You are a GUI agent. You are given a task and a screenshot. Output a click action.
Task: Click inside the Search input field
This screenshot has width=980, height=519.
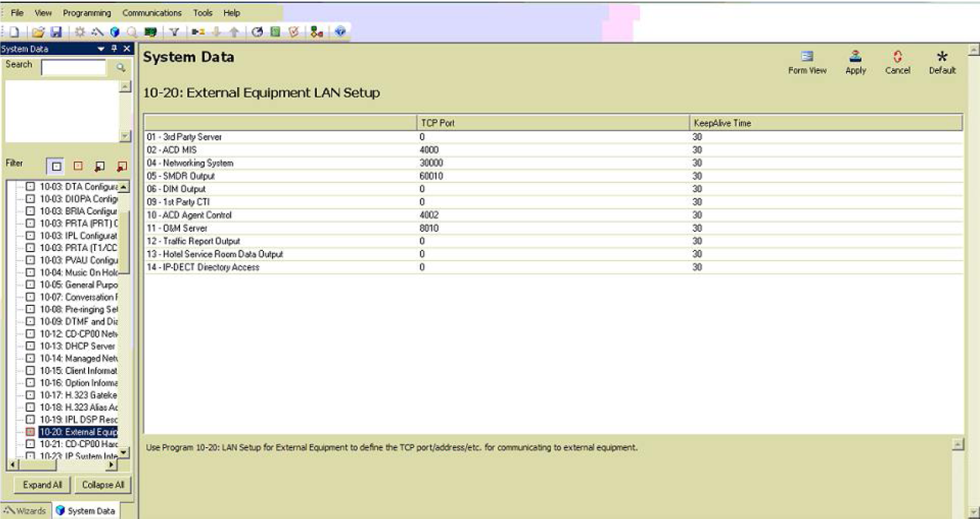click(x=73, y=68)
